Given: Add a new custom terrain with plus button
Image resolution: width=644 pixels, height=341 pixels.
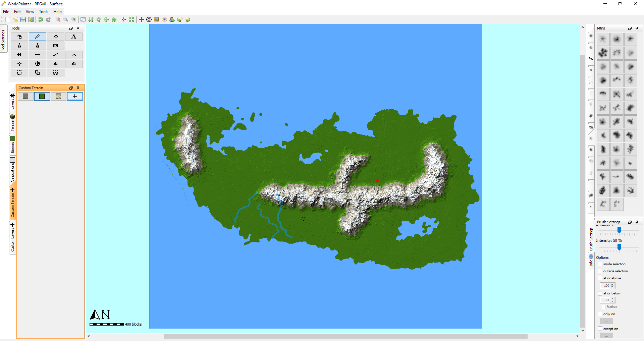Looking at the screenshot, I should coord(75,97).
